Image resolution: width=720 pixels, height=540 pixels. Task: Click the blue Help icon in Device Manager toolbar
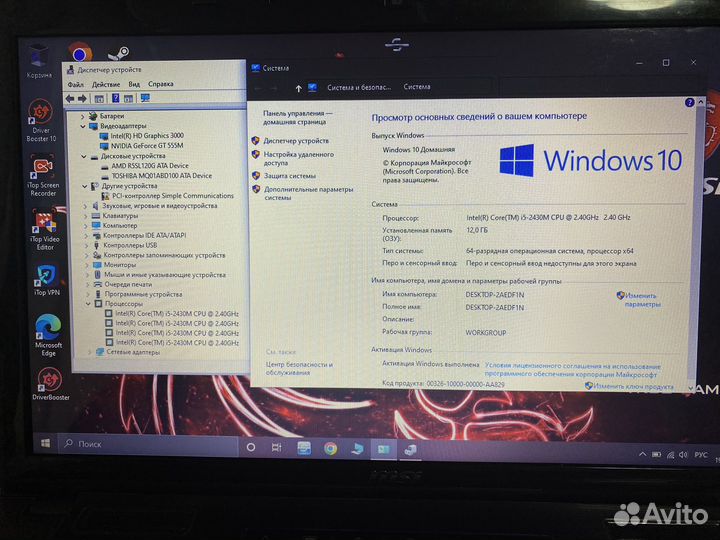115,98
